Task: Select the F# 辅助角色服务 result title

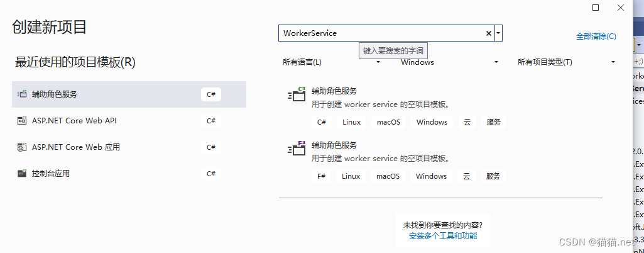Action: [334, 145]
